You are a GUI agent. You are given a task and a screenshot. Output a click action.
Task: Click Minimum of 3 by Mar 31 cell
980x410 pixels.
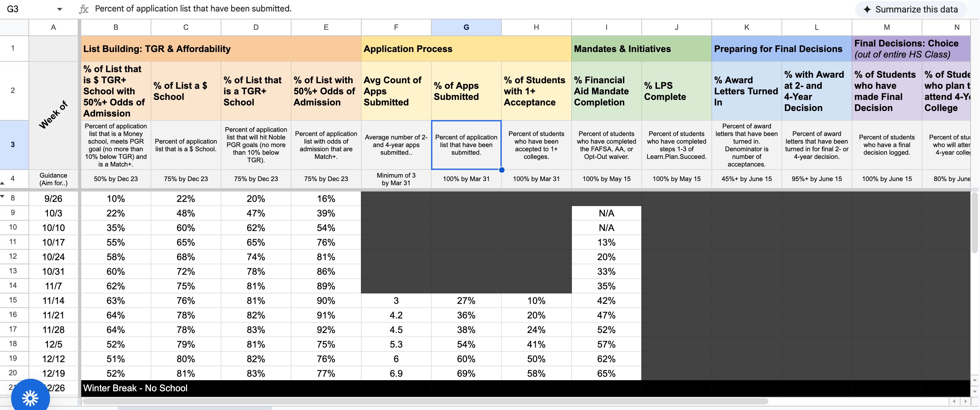(x=396, y=179)
